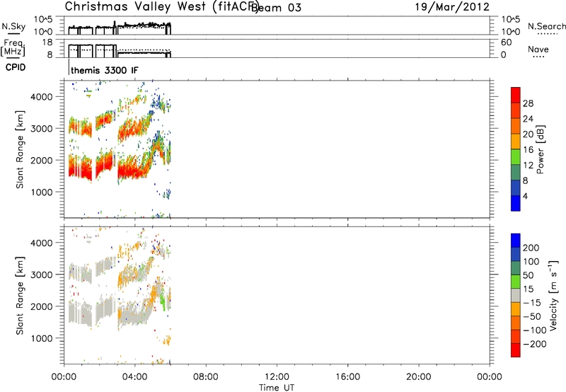This screenshot has height=392, width=566.
Task: Click the '08:00' time axis label
Action: click(x=206, y=377)
